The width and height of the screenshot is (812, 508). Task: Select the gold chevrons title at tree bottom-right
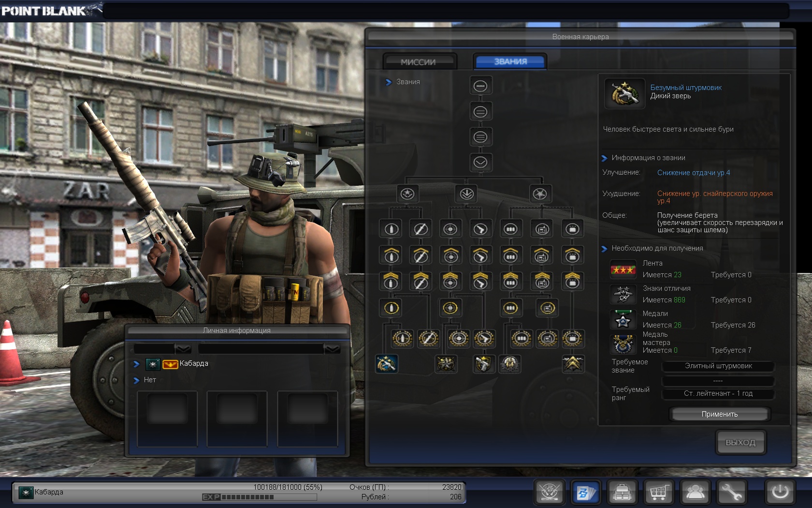(x=573, y=364)
